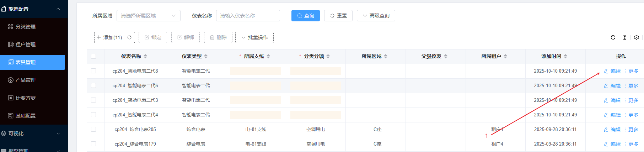Click empty 分类分项 cell of 智能电表二代8
The height and width of the screenshot is (152, 644).
pos(316,71)
